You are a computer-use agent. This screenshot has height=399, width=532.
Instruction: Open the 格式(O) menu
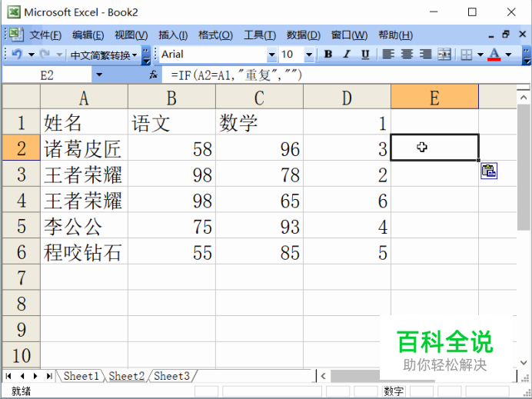pyautogui.click(x=215, y=35)
